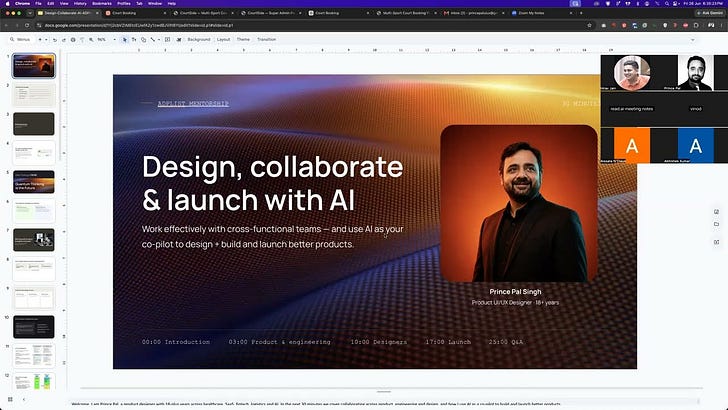Close the Design-Collaborate-AI Chrome tab
This screenshot has width=728, height=410.
[97, 13]
